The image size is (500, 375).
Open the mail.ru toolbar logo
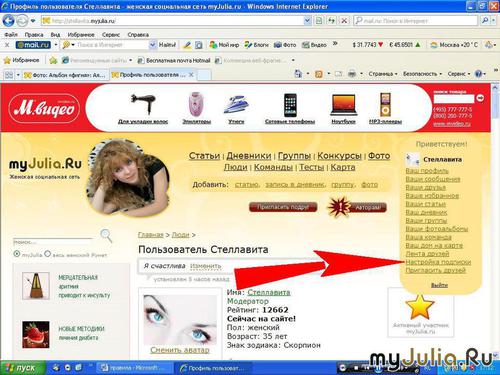(33, 45)
